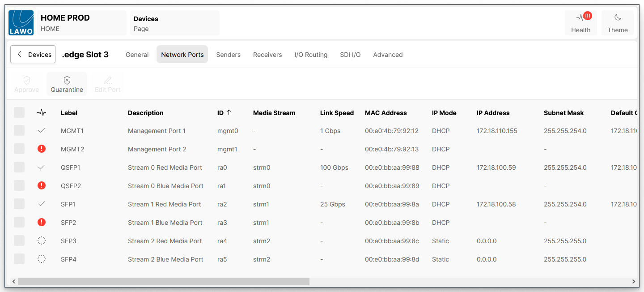Toggle the select-all checkbox in header
This screenshot has width=644, height=292.
[19, 112]
